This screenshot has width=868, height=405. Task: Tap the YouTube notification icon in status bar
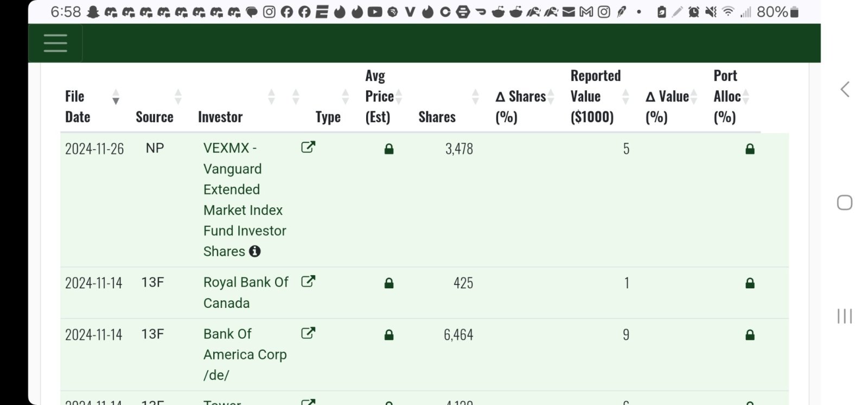click(x=374, y=12)
